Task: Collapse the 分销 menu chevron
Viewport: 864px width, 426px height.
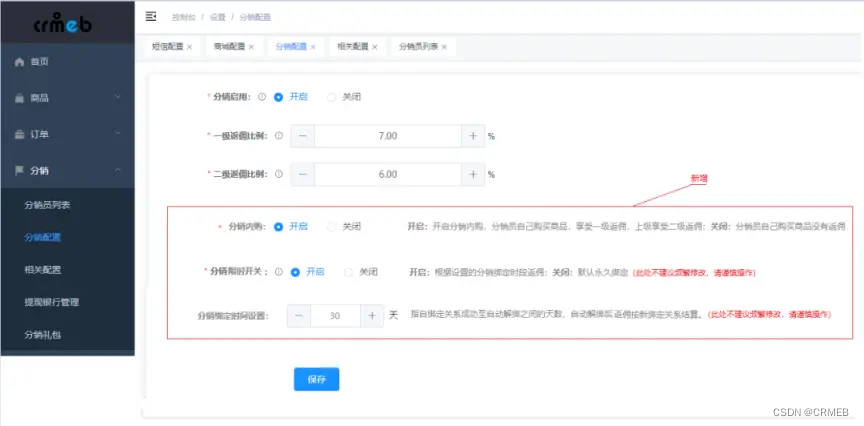Action: point(117,170)
